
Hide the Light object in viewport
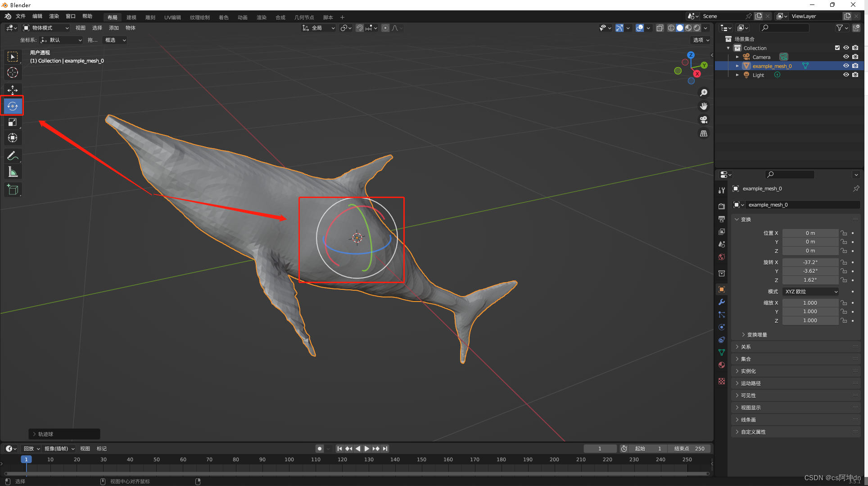click(846, 75)
